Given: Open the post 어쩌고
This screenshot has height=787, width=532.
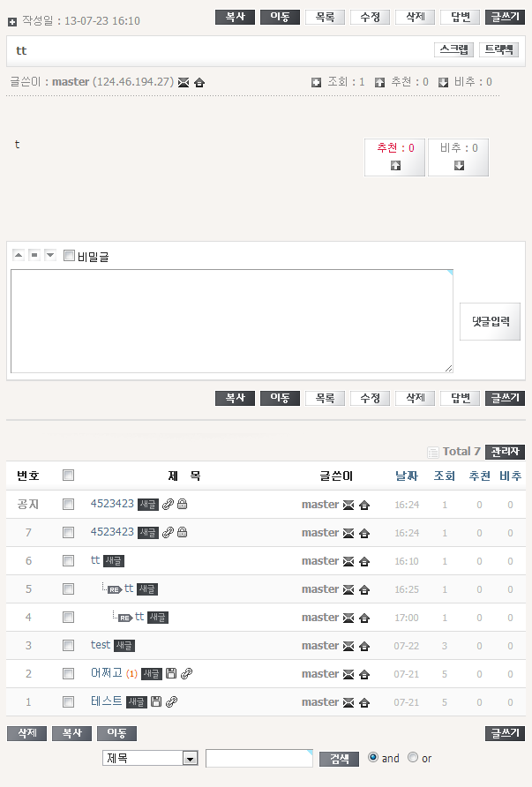Looking at the screenshot, I should [107, 673].
